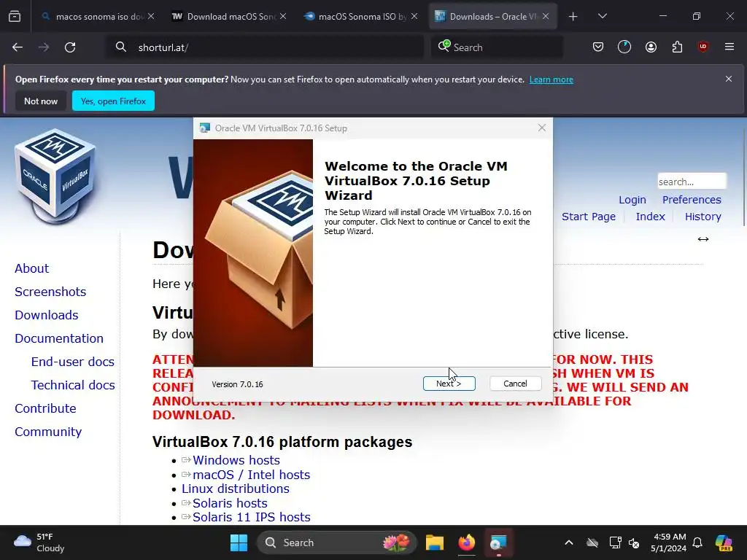This screenshot has width=747, height=560.
Task: Open the notifications bell icon
Action: click(697, 542)
